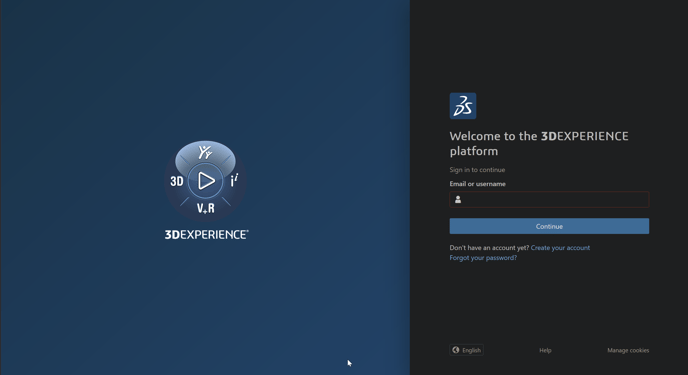Open Manage cookies
This screenshot has width=688, height=375.
[628, 350]
